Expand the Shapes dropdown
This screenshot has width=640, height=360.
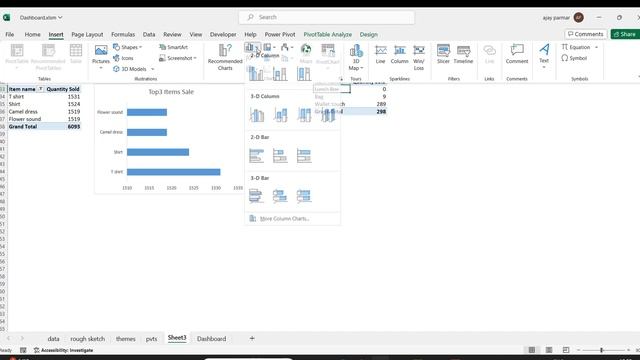(140, 47)
